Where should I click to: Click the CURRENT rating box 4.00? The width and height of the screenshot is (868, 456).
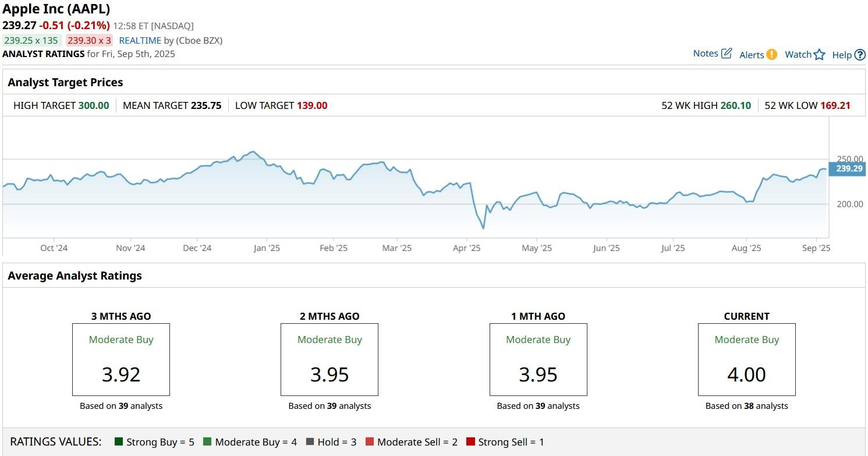coord(747,360)
